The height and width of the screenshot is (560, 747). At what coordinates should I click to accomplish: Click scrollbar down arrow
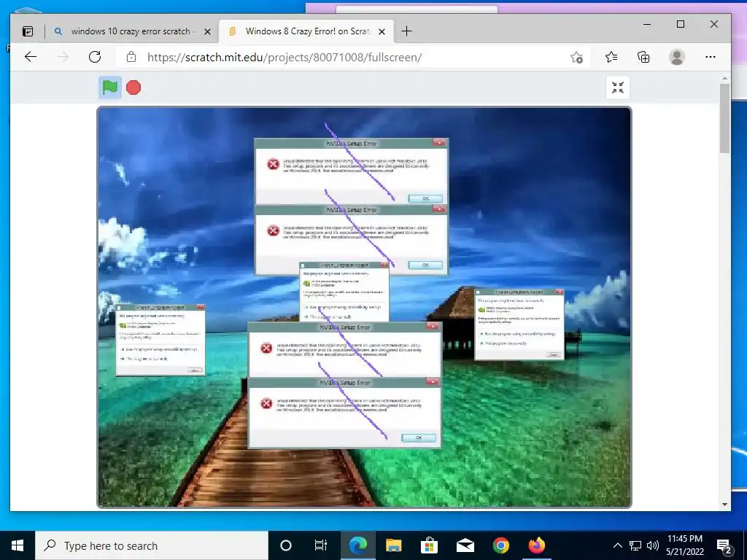(x=724, y=505)
